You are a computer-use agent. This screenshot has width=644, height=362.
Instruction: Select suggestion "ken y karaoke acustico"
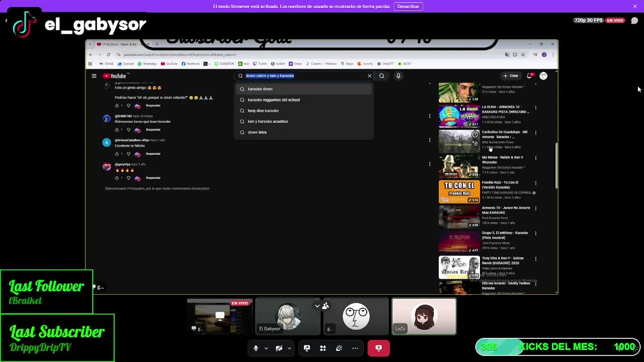(304, 121)
